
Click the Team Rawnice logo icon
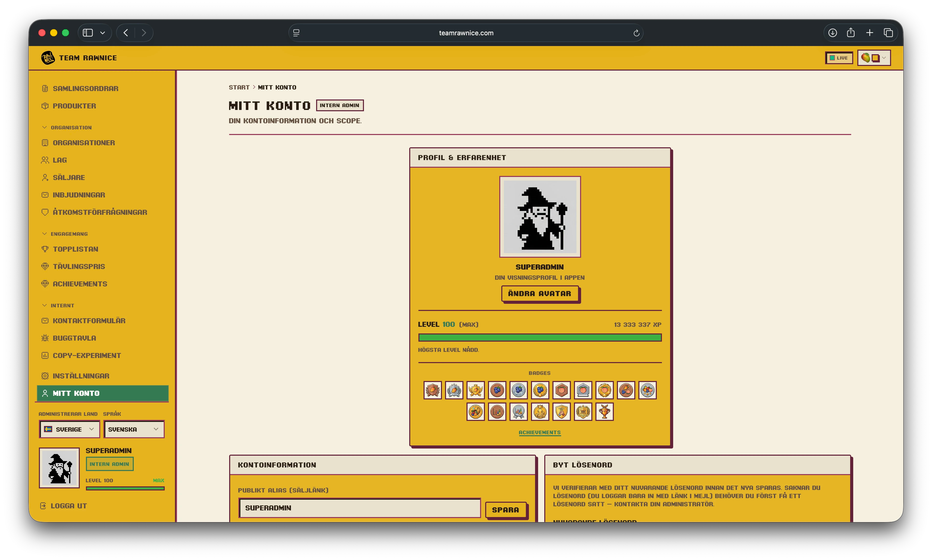pos(48,58)
